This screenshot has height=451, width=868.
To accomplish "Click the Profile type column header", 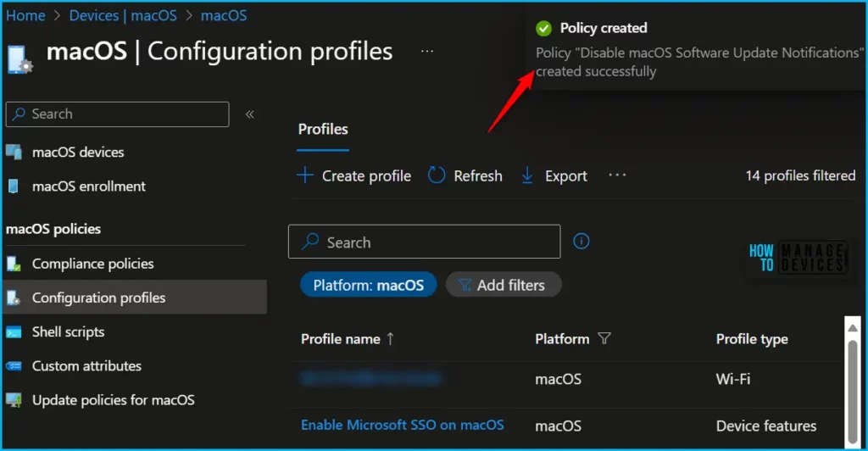I will click(752, 339).
